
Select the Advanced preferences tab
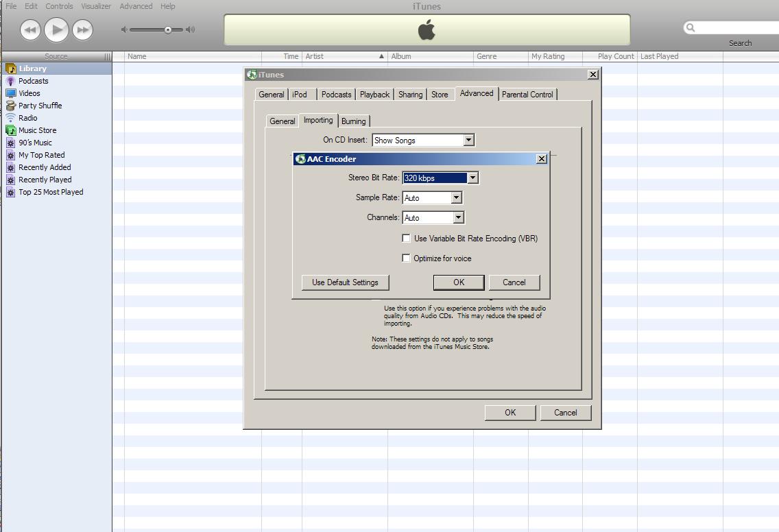click(477, 93)
